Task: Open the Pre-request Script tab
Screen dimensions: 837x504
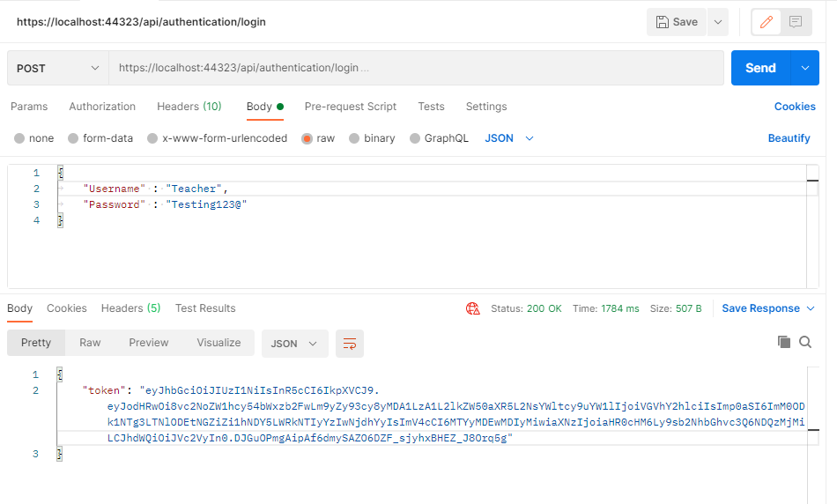Action: tap(350, 107)
